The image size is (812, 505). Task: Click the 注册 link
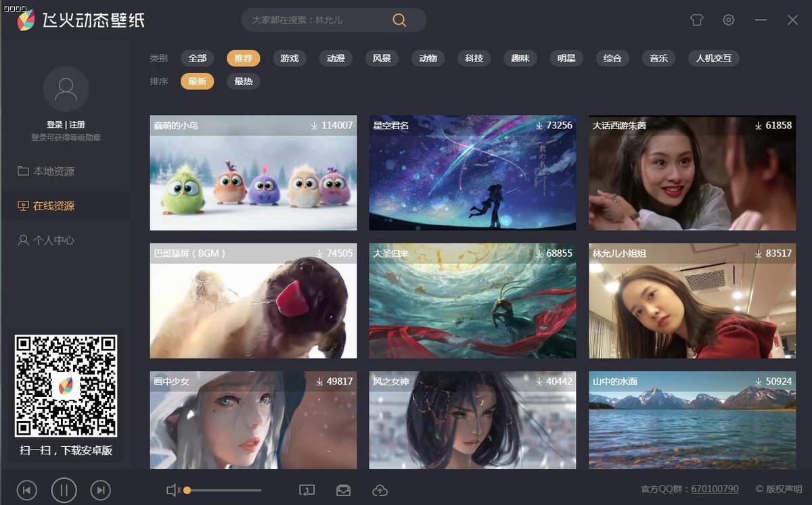(77, 124)
